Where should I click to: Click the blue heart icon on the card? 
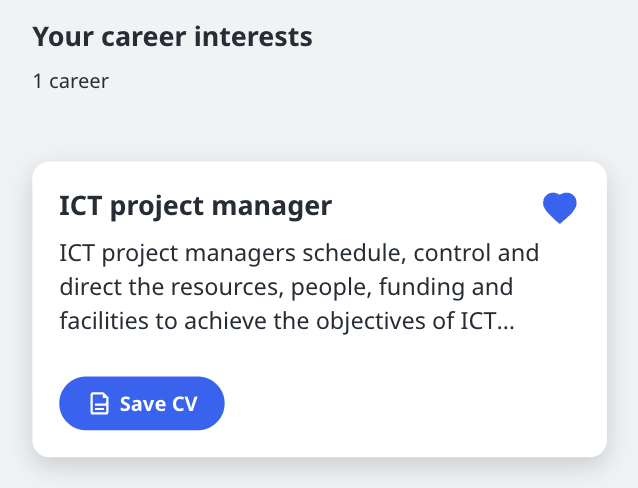point(560,208)
